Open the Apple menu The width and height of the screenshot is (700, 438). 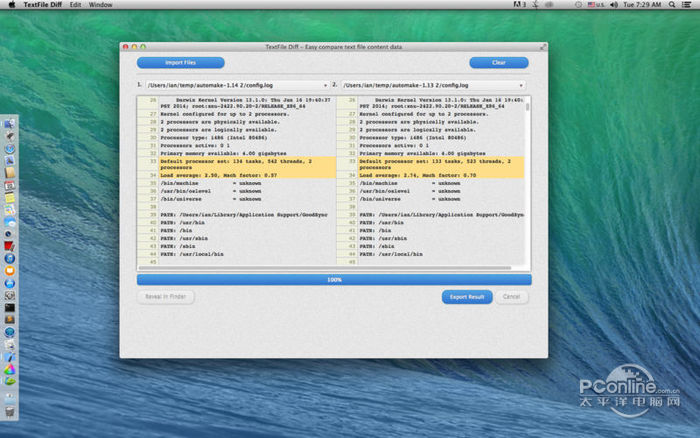pos(12,4)
